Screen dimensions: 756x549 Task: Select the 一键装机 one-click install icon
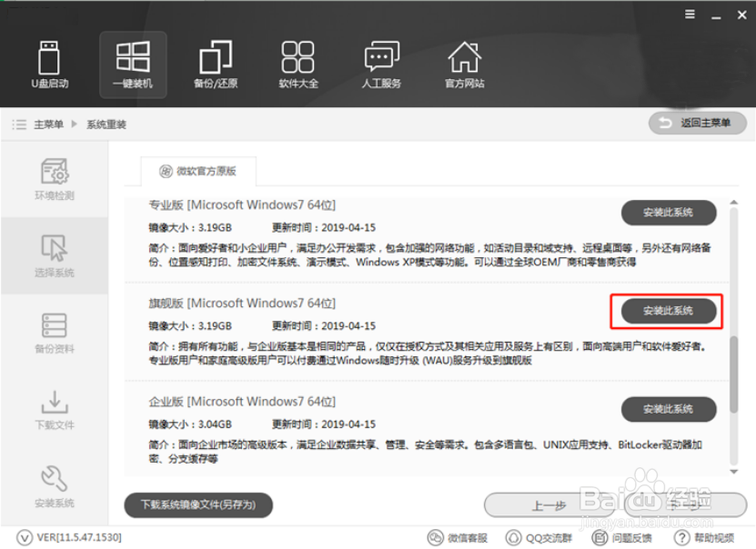point(133,65)
